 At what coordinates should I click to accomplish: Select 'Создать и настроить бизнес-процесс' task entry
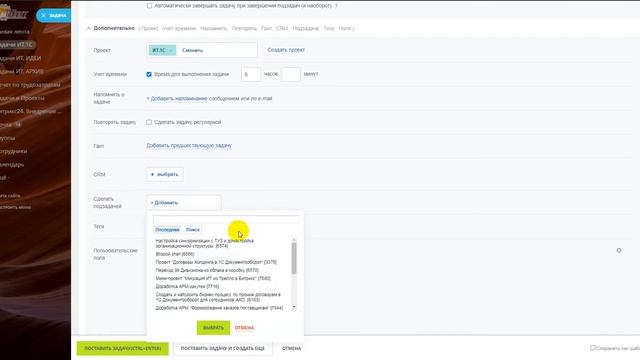coord(218,297)
